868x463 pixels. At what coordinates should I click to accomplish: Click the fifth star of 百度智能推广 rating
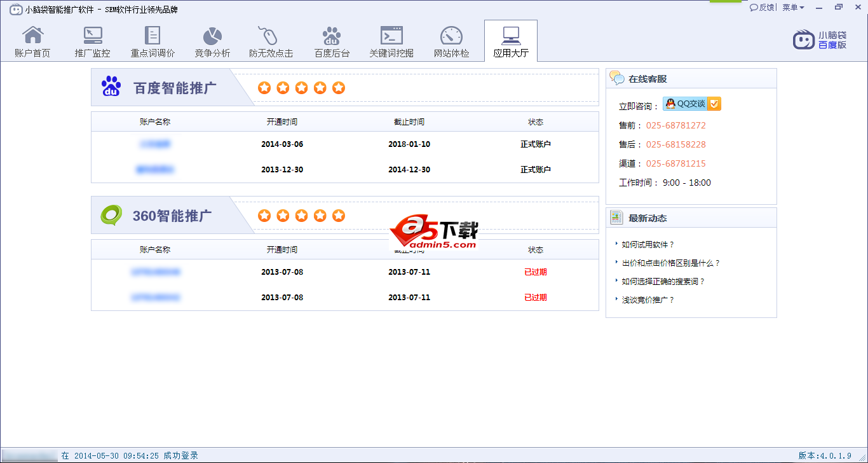pyautogui.click(x=339, y=88)
